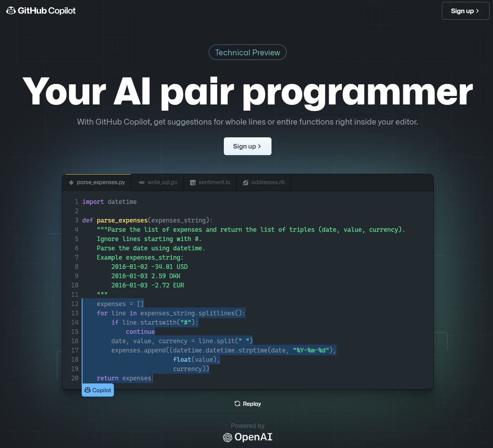The width and height of the screenshot is (493, 448).
Task: Switch to the parse_expenses.py tab
Action: pos(96,182)
